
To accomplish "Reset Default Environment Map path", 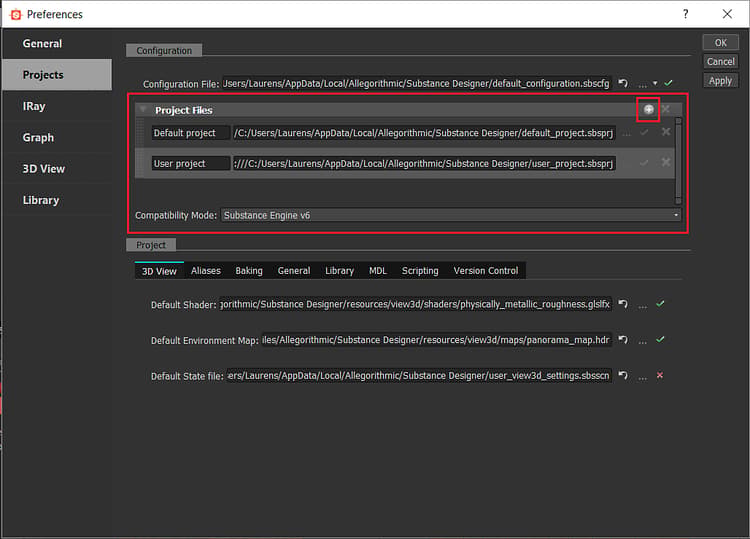I will point(623,340).
